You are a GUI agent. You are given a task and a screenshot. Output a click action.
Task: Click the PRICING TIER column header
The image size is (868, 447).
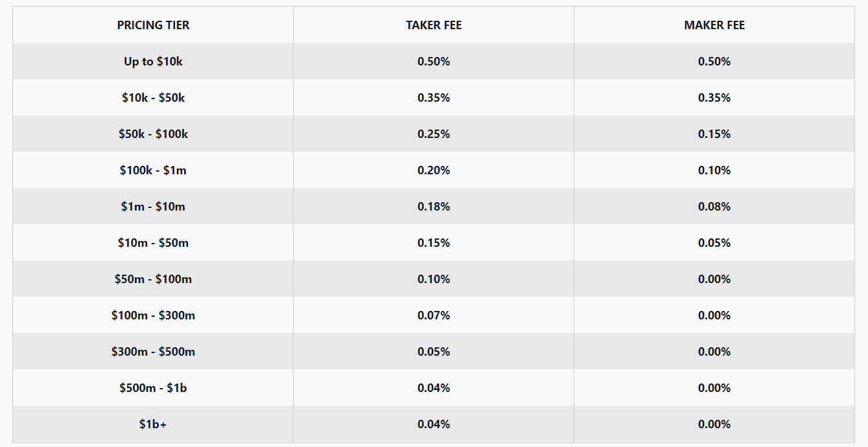point(153,25)
